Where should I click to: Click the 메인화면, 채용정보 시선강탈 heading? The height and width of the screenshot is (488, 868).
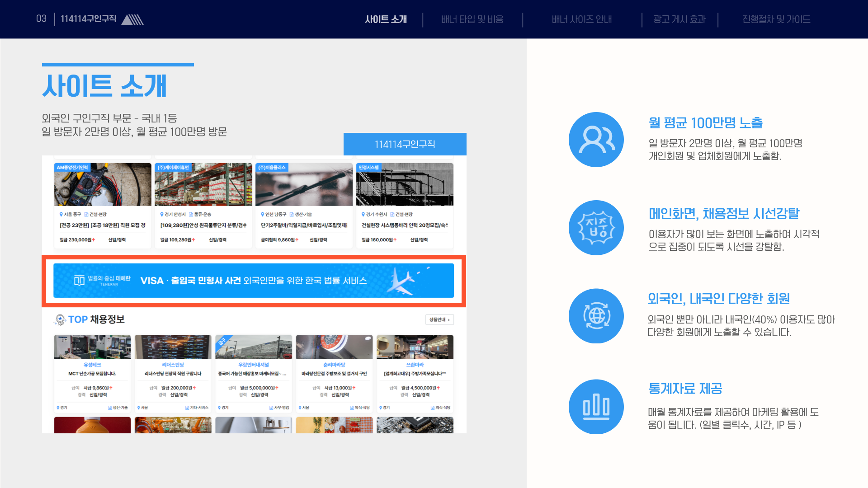(724, 213)
